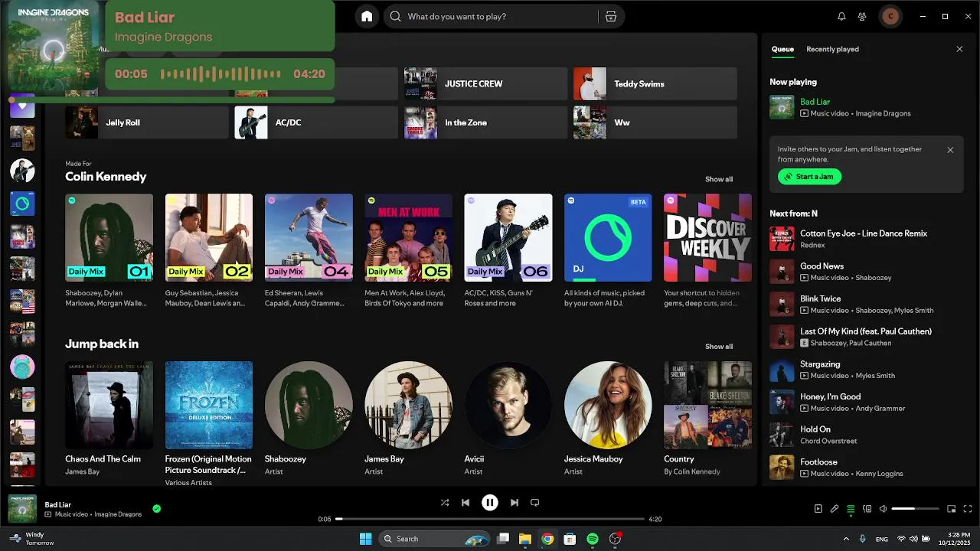This screenshot has height=551, width=980.
Task: Toggle shuffle in the player controls
Action: coord(445,503)
